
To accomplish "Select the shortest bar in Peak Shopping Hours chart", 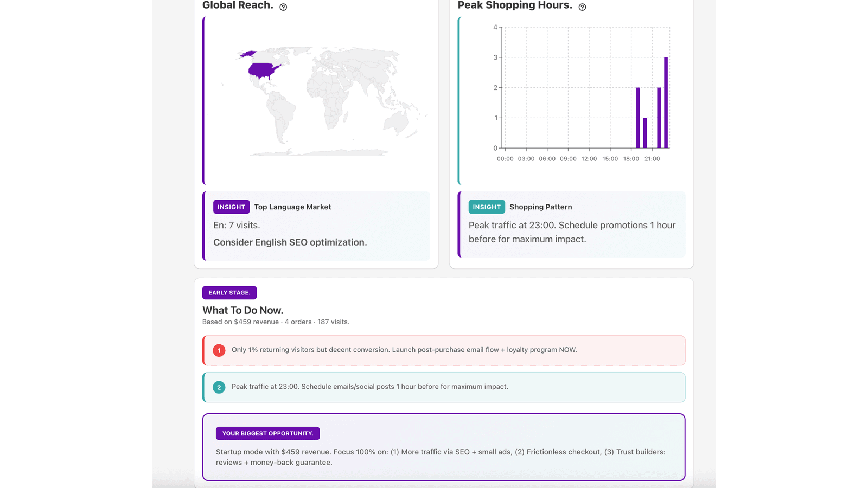I will [x=645, y=133].
